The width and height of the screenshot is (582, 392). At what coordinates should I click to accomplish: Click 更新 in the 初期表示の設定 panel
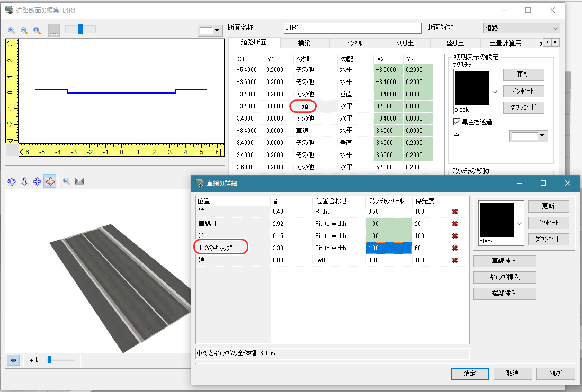pos(523,75)
